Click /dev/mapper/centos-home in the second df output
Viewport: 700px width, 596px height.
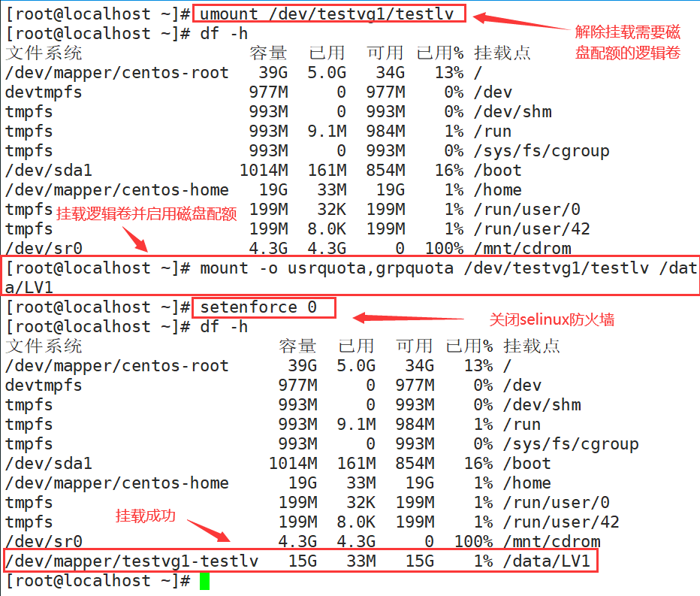coord(117,483)
